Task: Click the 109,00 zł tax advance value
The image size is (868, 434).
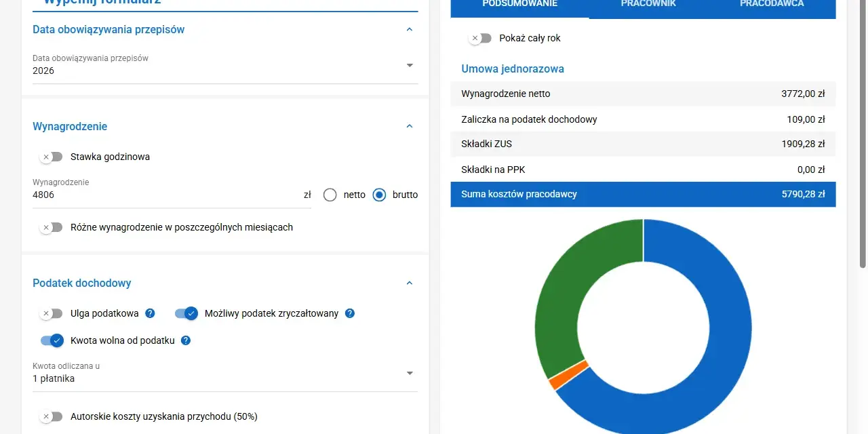Action: (806, 119)
